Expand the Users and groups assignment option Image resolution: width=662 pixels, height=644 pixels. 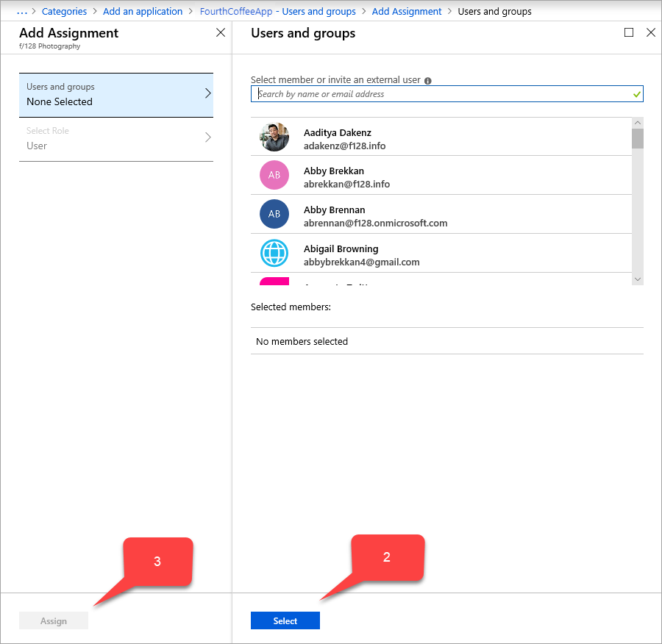pos(115,94)
